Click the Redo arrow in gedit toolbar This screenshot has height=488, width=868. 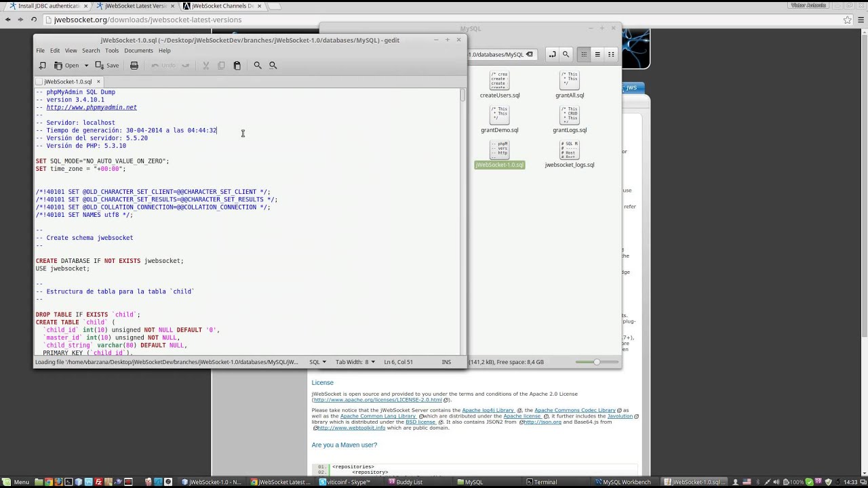185,66
